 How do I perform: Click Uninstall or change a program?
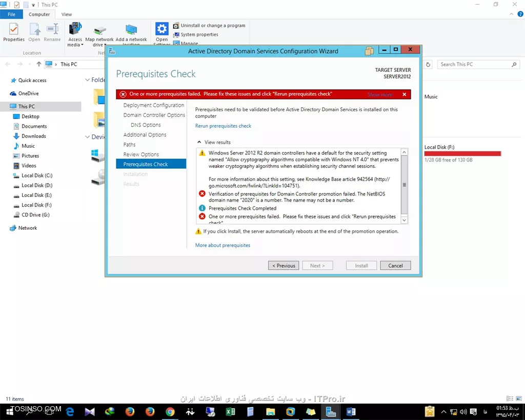point(209,26)
